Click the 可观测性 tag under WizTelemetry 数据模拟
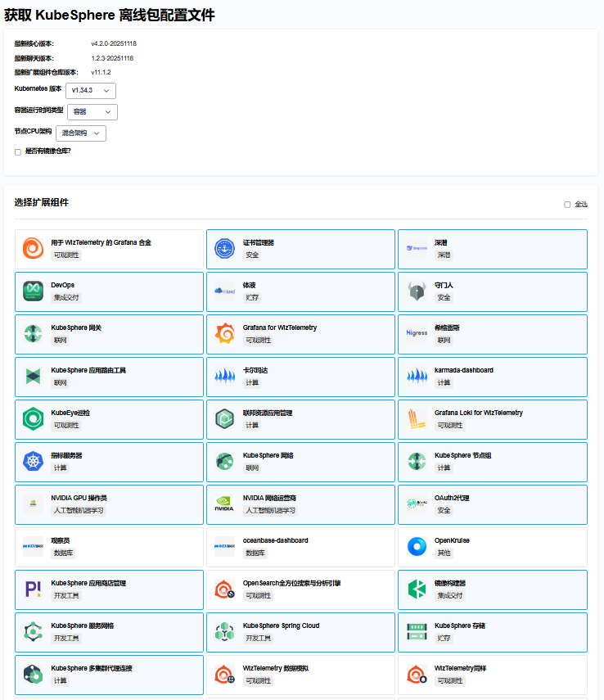 [x=258, y=680]
